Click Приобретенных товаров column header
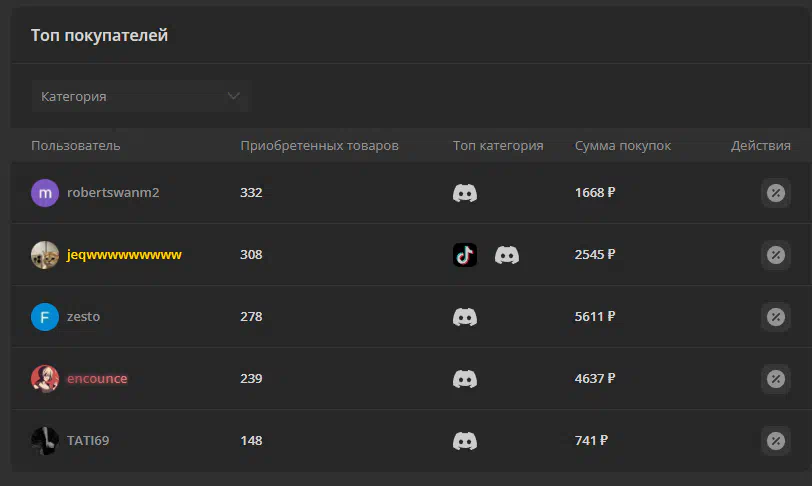812x486 pixels. point(319,146)
